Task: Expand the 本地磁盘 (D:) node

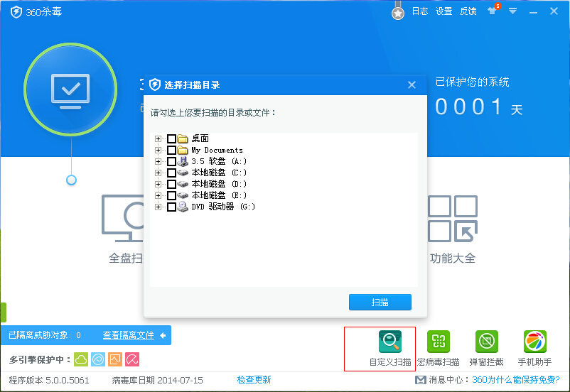Action: [x=158, y=184]
